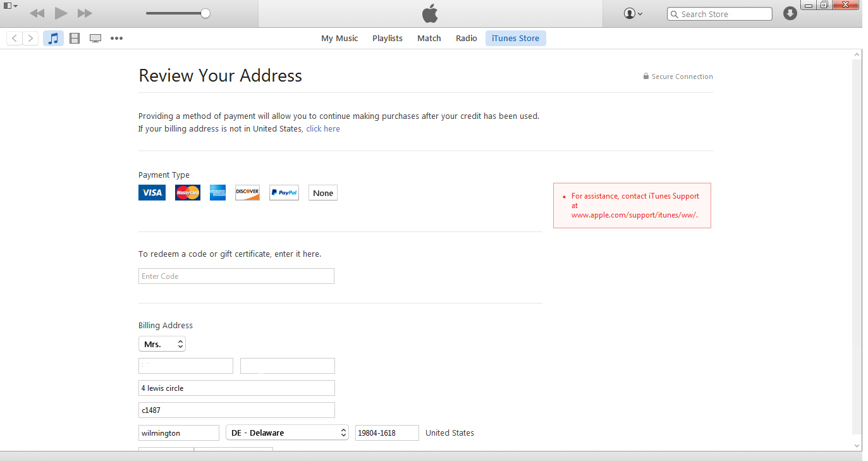Select the iTunes Store tab
Image resolution: width=868 pixels, height=461 pixels.
[516, 39]
